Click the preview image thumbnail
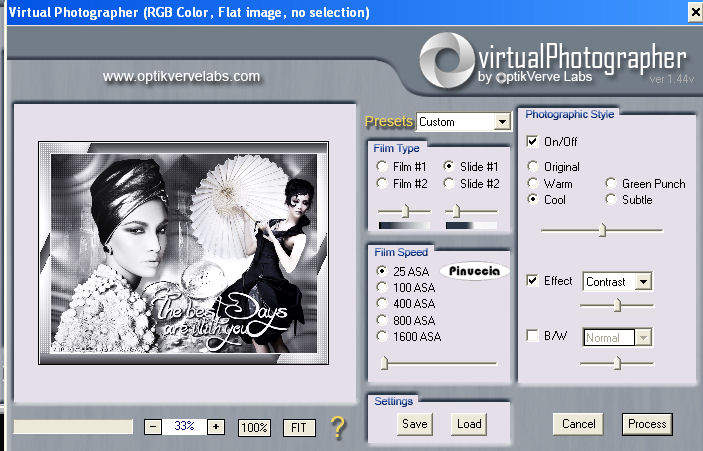 click(184, 253)
